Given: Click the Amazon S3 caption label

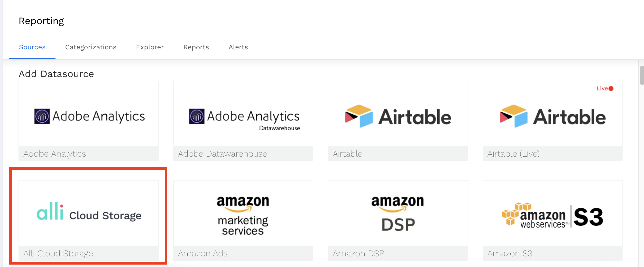Looking at the screenshot, I should point(510,253).
